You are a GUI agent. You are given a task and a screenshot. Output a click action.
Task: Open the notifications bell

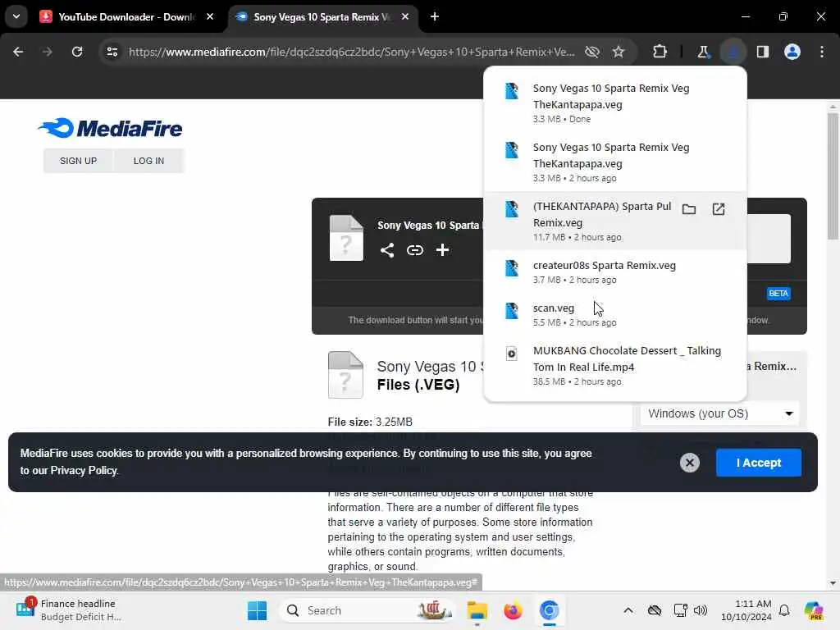pyautogui.click(x=783, y=610)
